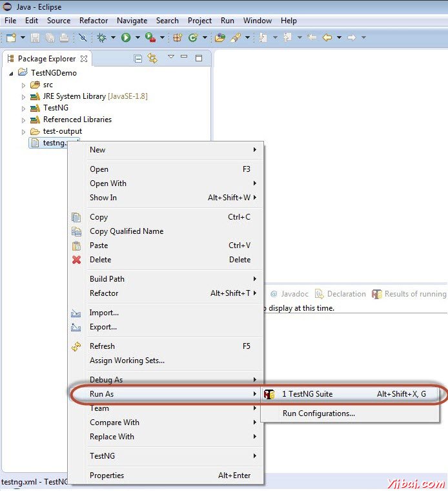This screenshot has height=491, width=448.
Task: Expand the JRE System Library node
Action: [23, 97]
